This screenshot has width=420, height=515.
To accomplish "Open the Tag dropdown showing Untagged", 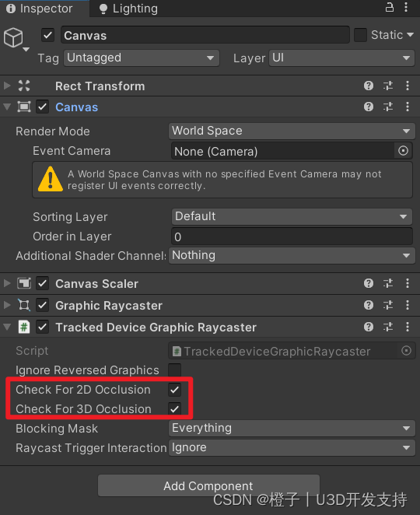I will tap(142, 58).
